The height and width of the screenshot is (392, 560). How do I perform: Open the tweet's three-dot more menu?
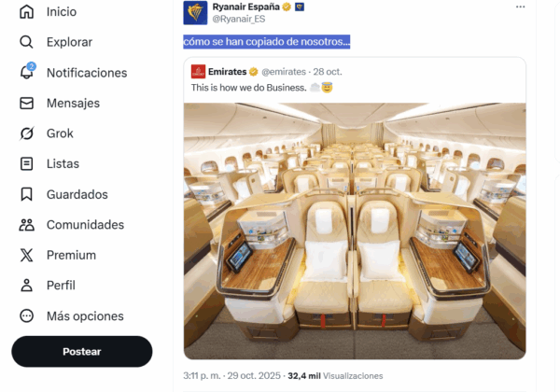[521, 7]
